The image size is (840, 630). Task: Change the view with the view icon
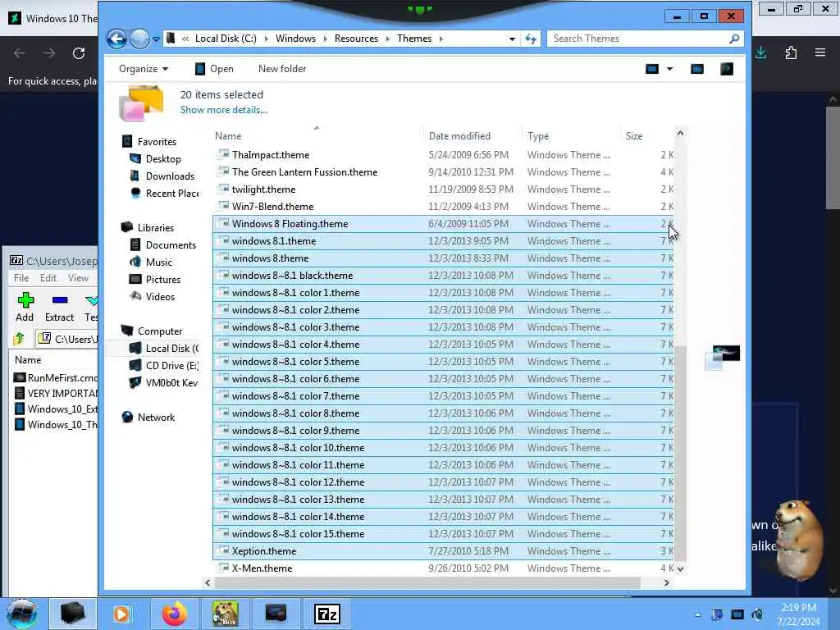click(x=652, y=69)
